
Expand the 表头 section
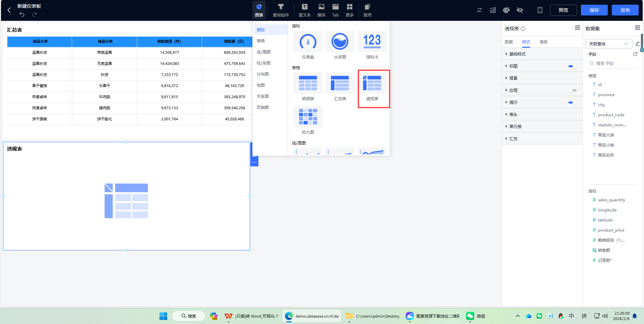542,115
